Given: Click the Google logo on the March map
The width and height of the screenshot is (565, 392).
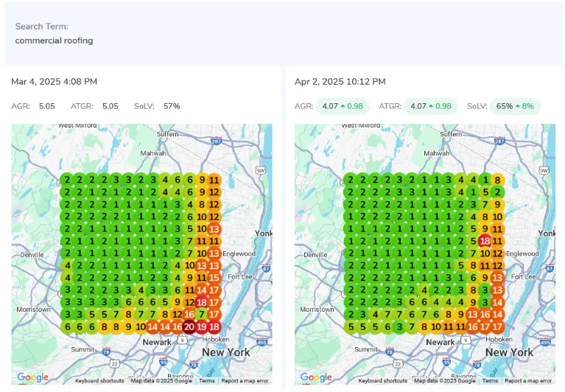Looking at the screenshot, I should [x=32, y=378].
